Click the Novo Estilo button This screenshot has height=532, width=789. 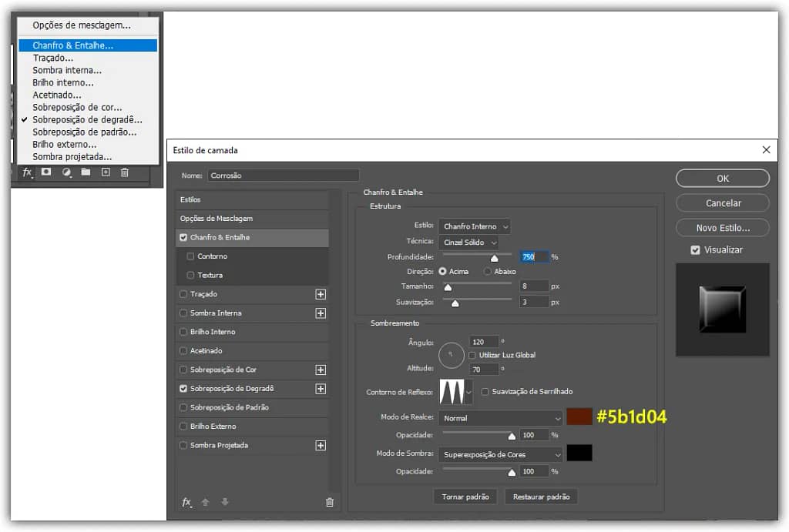point(723,228)
